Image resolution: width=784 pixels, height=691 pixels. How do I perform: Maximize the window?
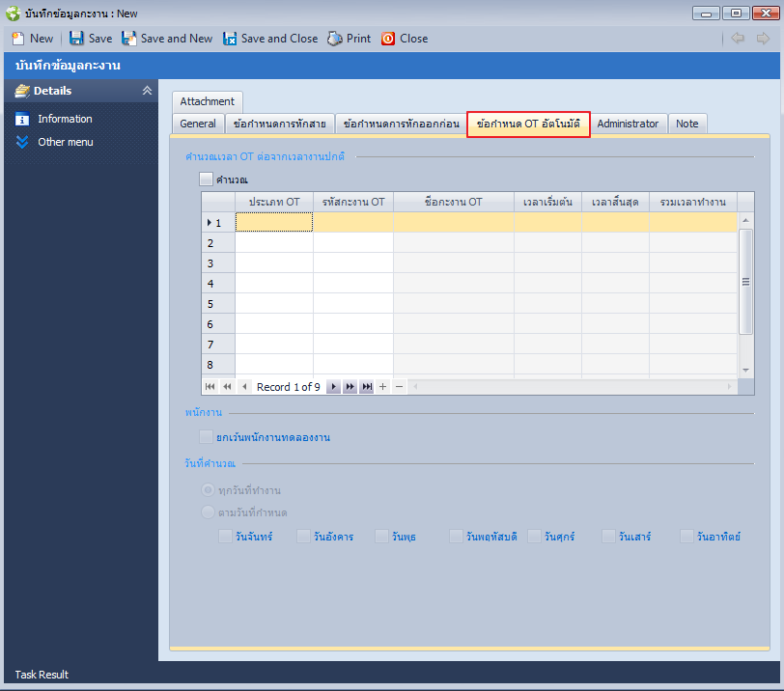736,13
